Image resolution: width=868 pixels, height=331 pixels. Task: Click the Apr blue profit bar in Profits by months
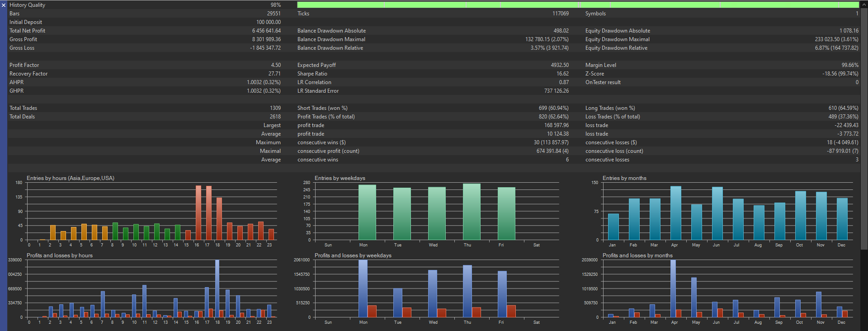pos(673,288)
